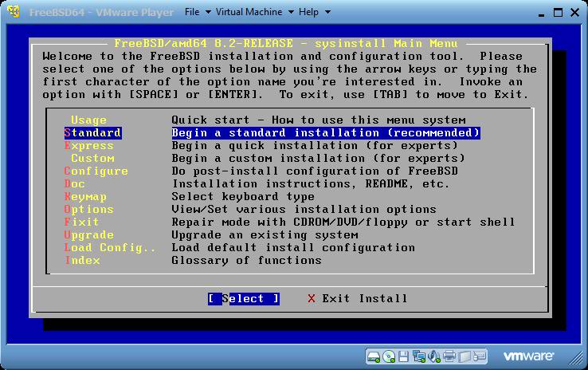
Task: Click the keyboard and mouse input icon
Action: pyautogui.click(x=480, y=356)
